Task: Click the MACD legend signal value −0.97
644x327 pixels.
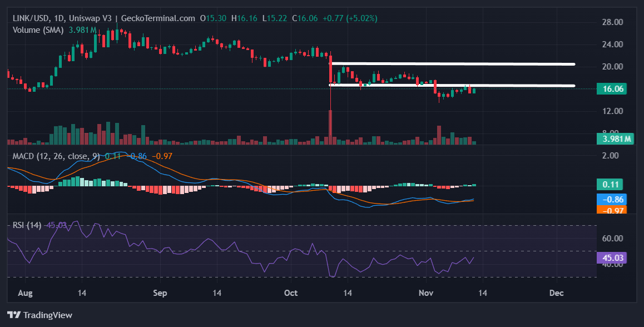Action: pos(162,156)
